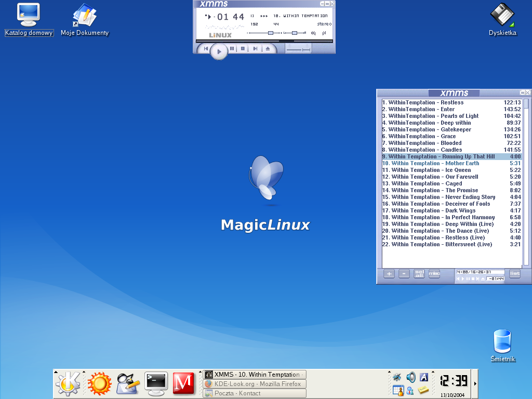Click the plus add button in playlist
This screenshot has width=532, height=399.
pos(389,273)
